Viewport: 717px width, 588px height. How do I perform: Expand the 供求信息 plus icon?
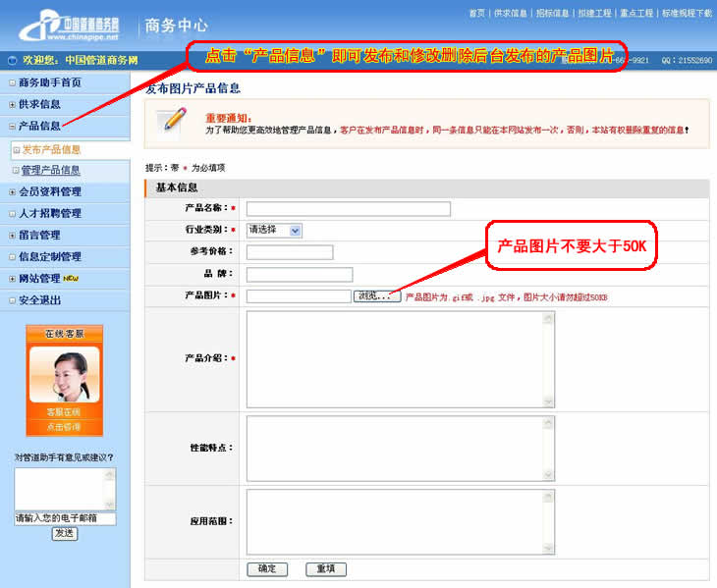(12, 104)
